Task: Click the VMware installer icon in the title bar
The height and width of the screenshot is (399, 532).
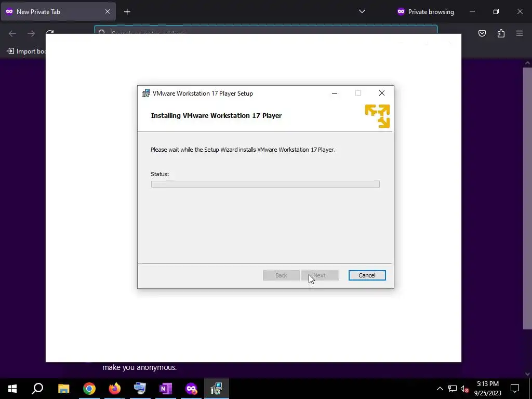Action: [146, 94]
